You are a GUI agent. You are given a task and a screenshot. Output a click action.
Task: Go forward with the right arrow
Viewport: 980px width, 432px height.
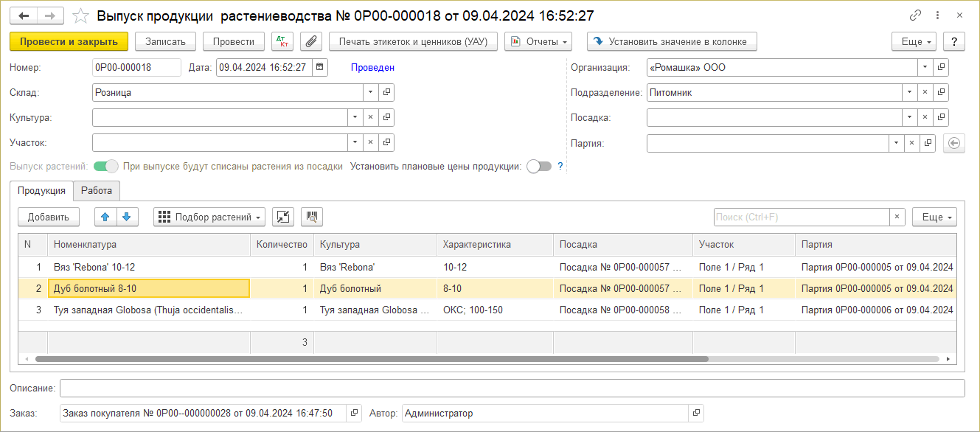(50, 15)
